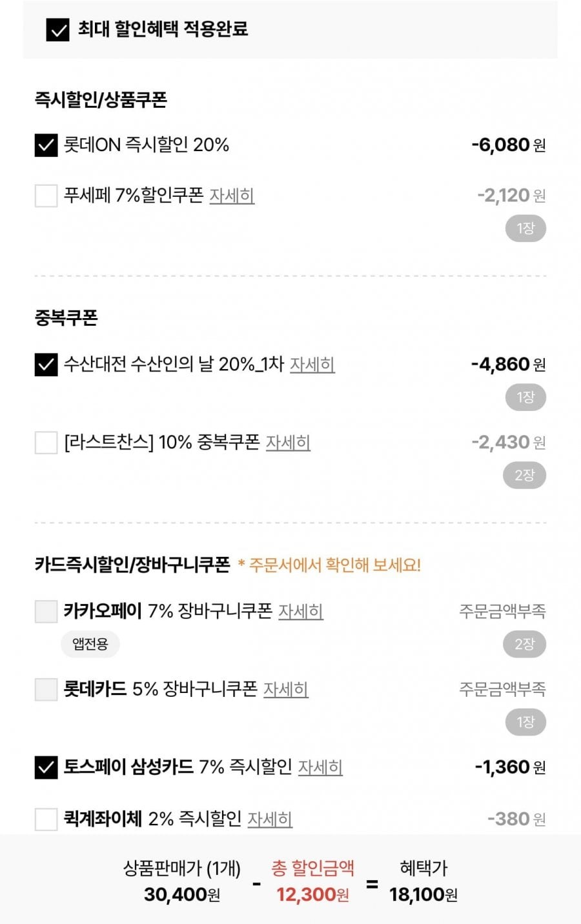Check 카카오페이 7% 장바구니쿠폰 box
Viewport: 581px width, 924px height.
coord(46,611)
